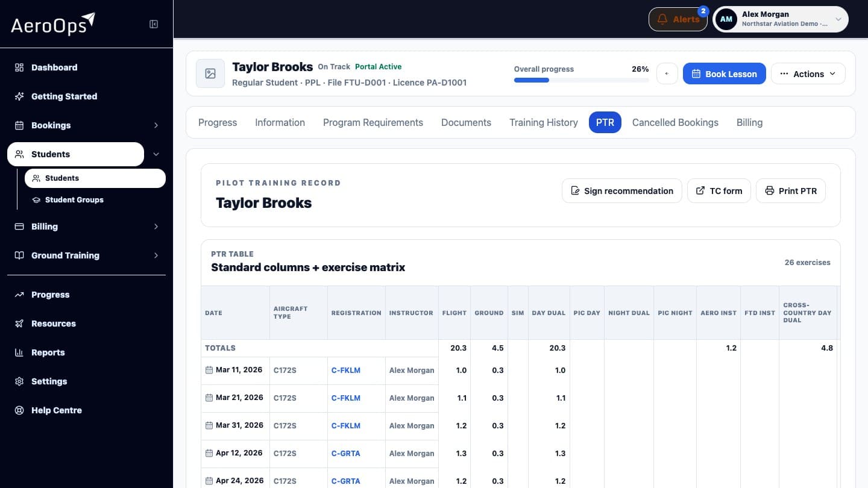Click calendar icon for Mar 21, 2026
This screenshot has width=868, height=488.
coord(209,398)
